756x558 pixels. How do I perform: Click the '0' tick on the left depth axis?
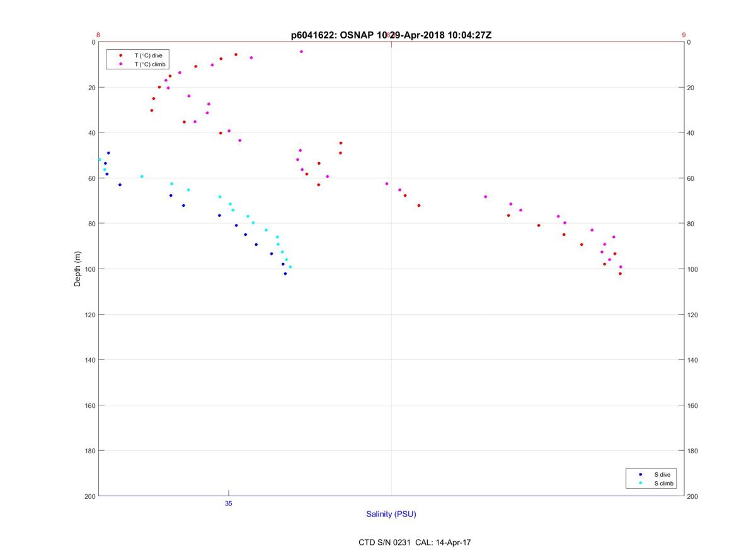point(93,42)
